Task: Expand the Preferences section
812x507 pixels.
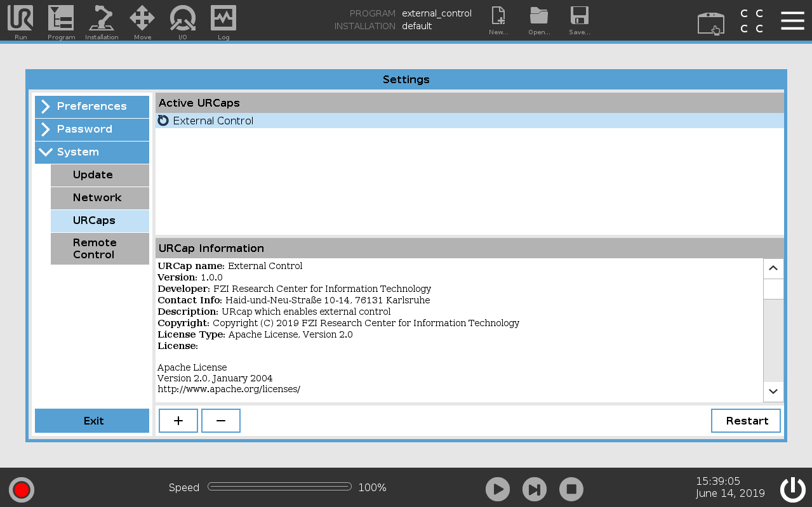Action: [x=92, y=107]
